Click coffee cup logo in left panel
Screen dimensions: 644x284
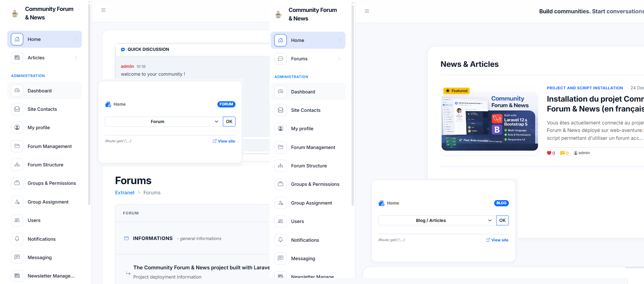(x=15, y=13)
